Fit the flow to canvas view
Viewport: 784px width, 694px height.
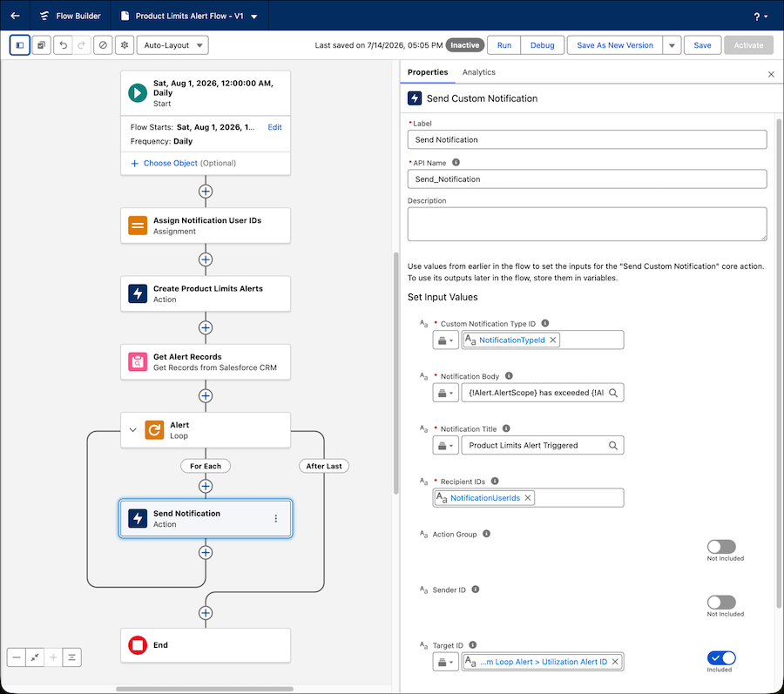[35, 657]
